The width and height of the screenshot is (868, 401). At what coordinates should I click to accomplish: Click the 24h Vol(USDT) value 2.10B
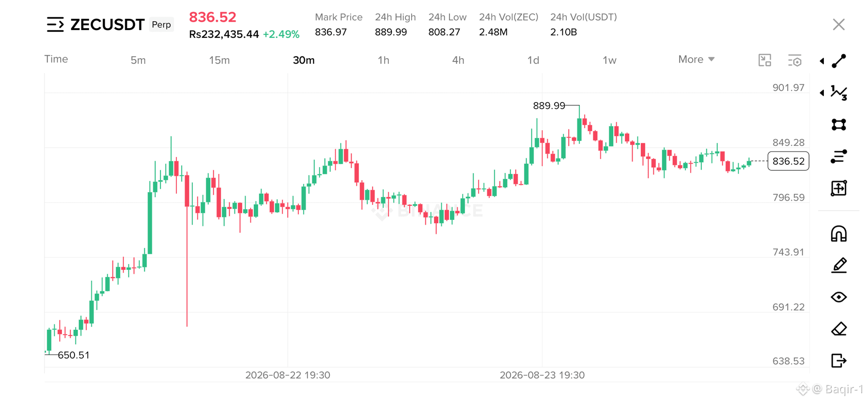click(x=563, y=32)
